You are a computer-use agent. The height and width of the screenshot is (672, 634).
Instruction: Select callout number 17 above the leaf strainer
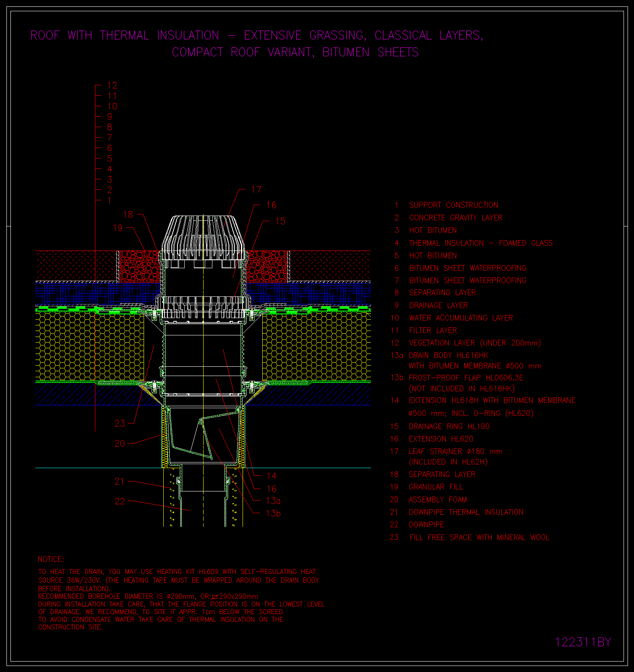(x=256, y=189)
